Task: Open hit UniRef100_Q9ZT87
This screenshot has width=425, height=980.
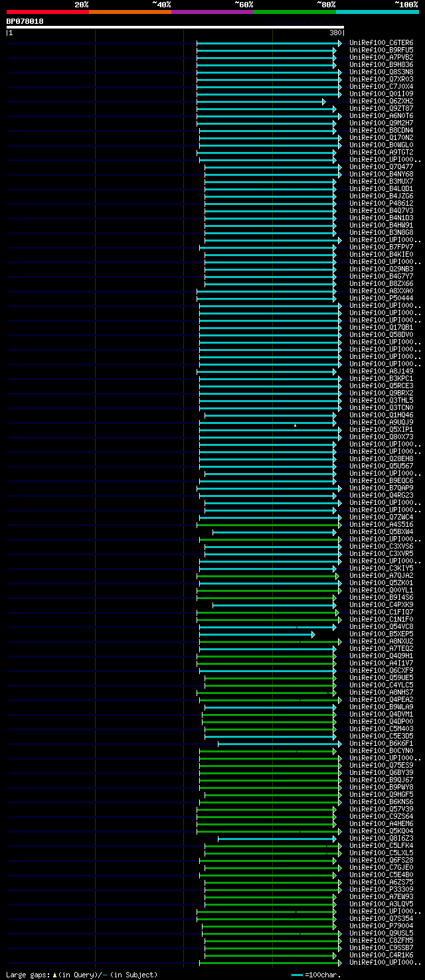Action: (381, 109)
